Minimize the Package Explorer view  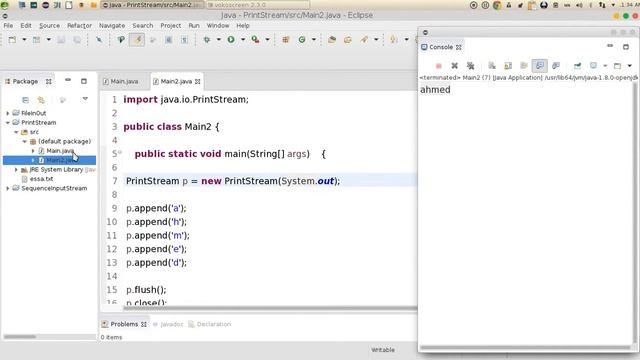coord(68,80)
